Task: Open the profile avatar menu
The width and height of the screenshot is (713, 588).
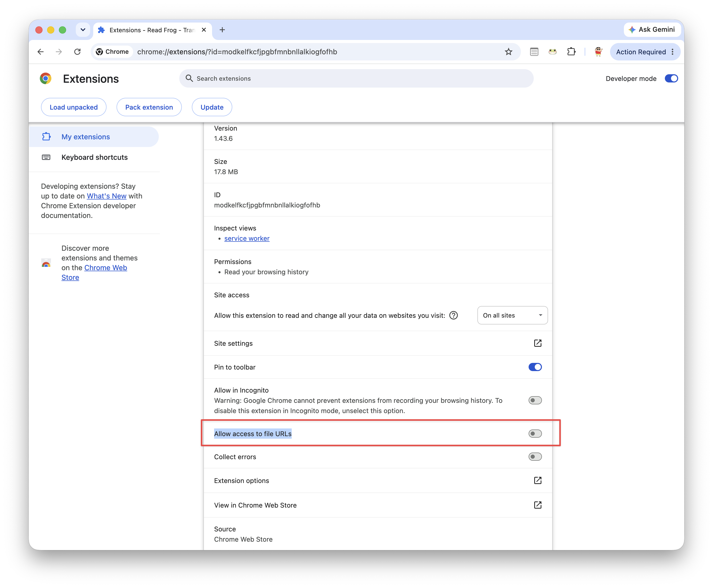Action: pyautogui.click(x=598, y=51)
